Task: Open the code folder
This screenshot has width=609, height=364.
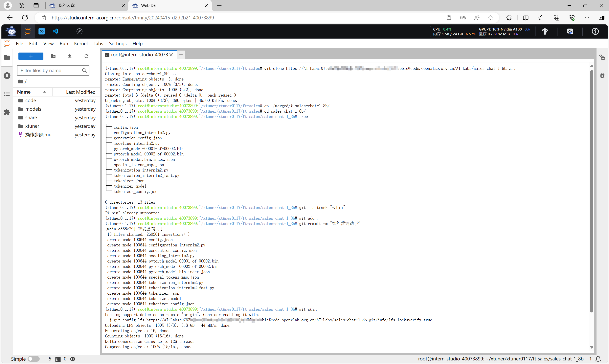Action: [57, 101]
